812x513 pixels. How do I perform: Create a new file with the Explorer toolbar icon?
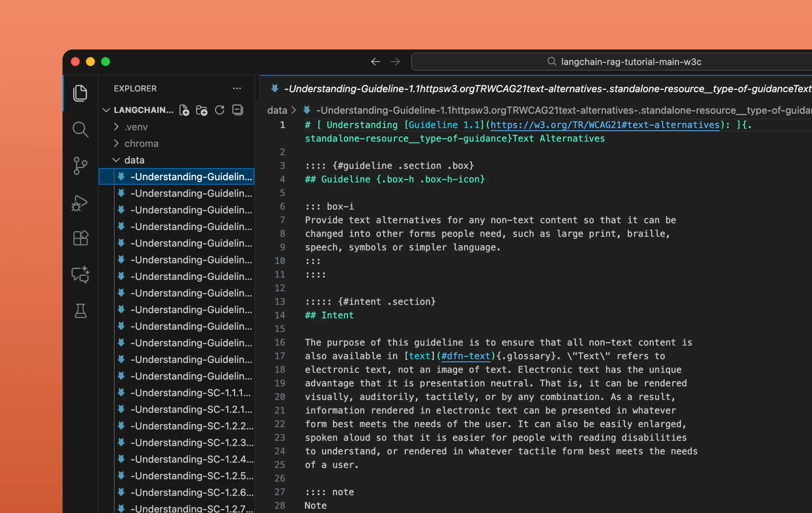184,110
